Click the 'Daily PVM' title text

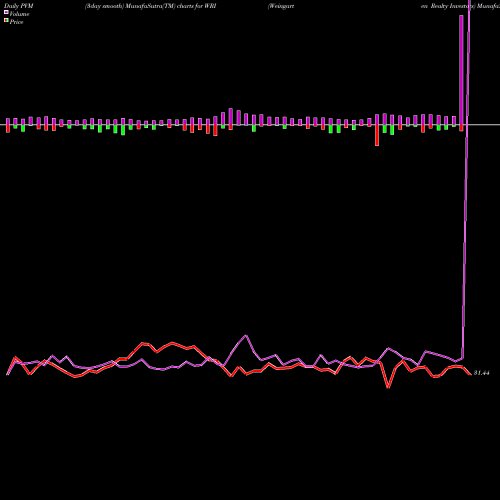[x=19, y=6]
